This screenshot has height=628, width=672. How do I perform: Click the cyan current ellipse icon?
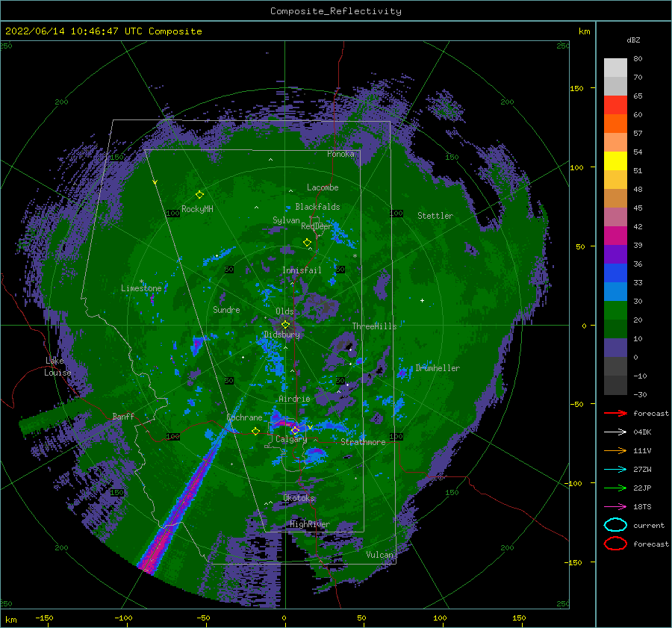pos(615,525)
